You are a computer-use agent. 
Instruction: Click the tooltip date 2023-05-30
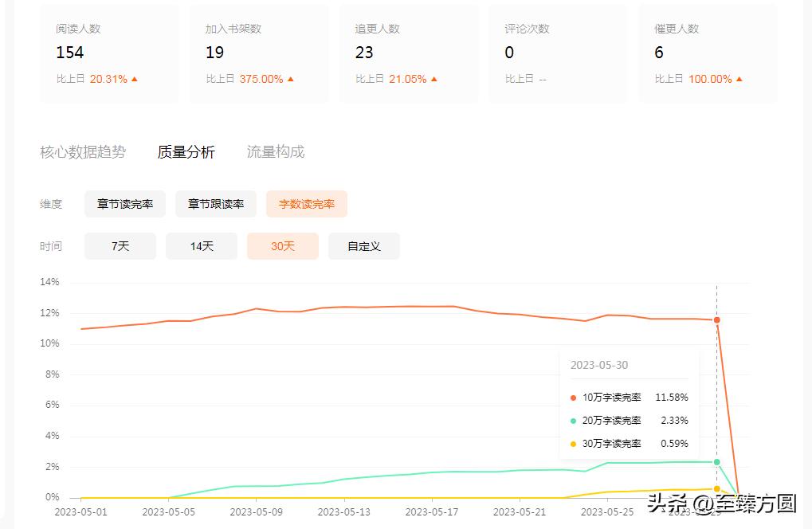(599, 365)
